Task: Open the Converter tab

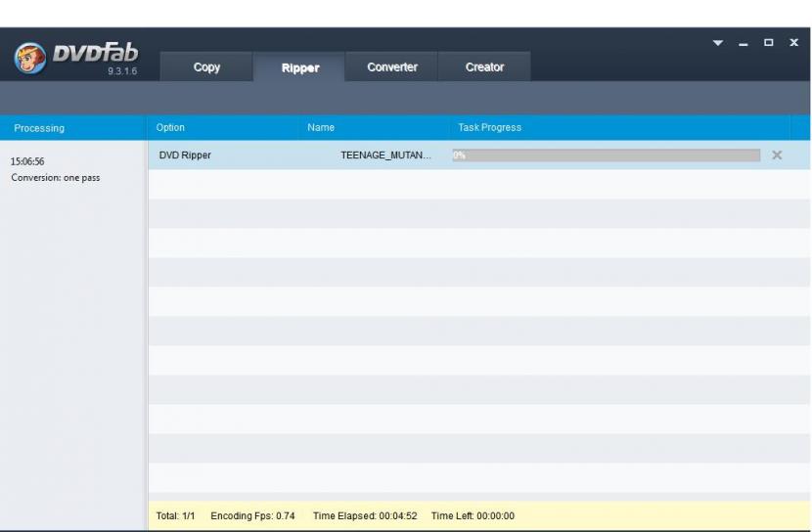Action: pos(392,66)
